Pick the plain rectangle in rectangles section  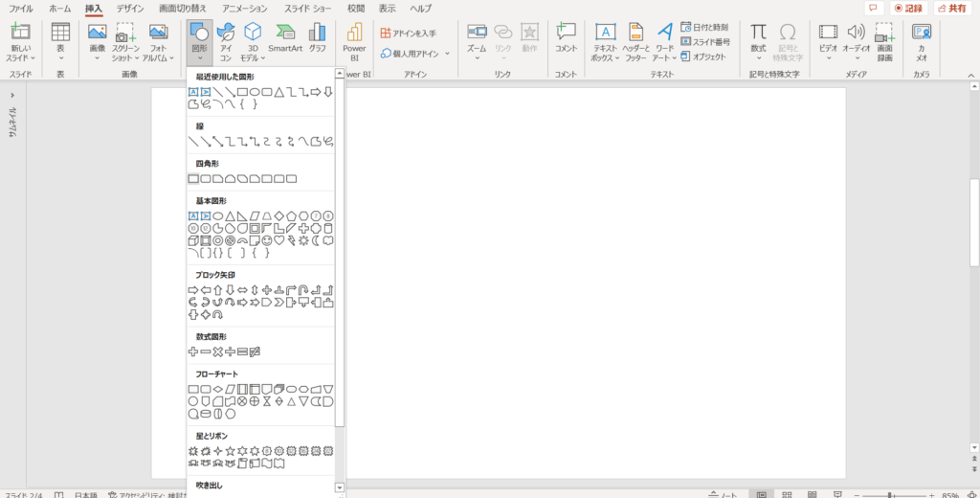tap(193, 179)
